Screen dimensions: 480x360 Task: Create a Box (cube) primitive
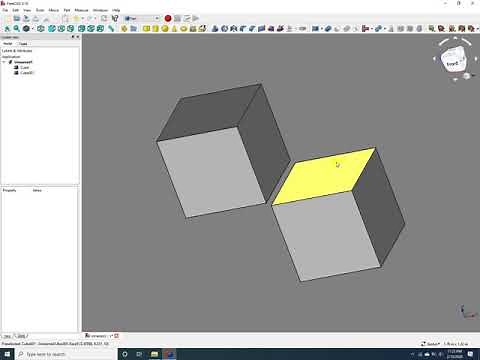pos(146,29)
